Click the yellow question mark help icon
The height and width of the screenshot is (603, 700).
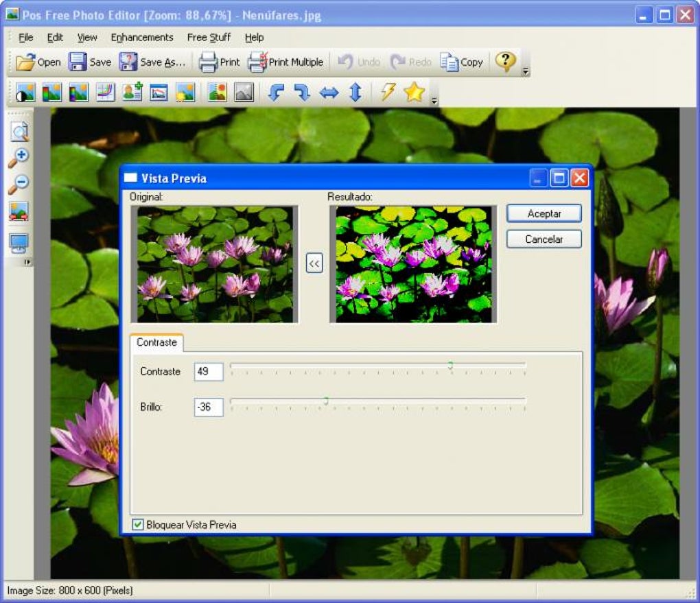(x=505, y=62)
